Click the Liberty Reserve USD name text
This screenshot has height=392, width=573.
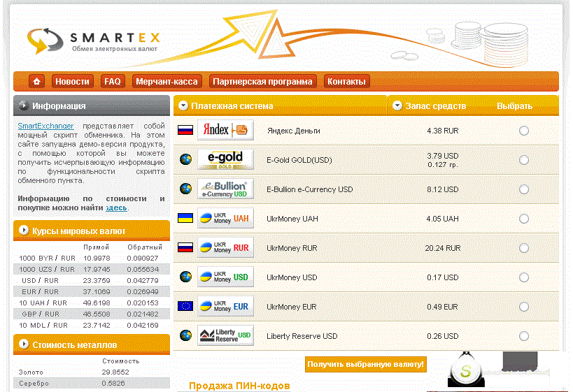point(302,336)
